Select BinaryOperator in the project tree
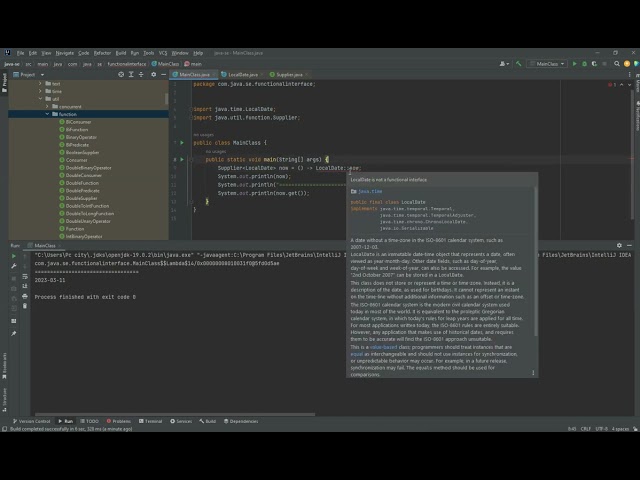Viewport: 640px width, 480px height. tap(81, 137)
